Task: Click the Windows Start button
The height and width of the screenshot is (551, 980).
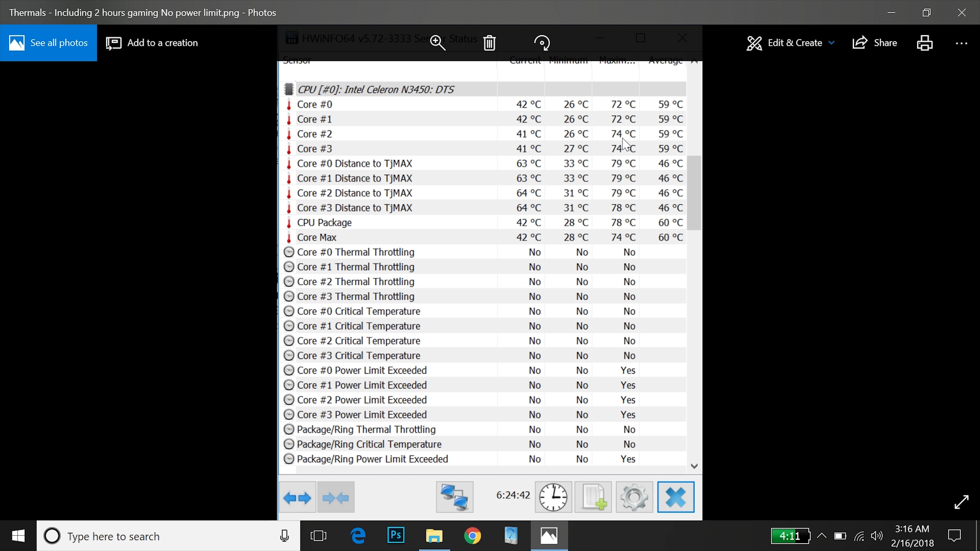Action: click(x=18, y=536)
